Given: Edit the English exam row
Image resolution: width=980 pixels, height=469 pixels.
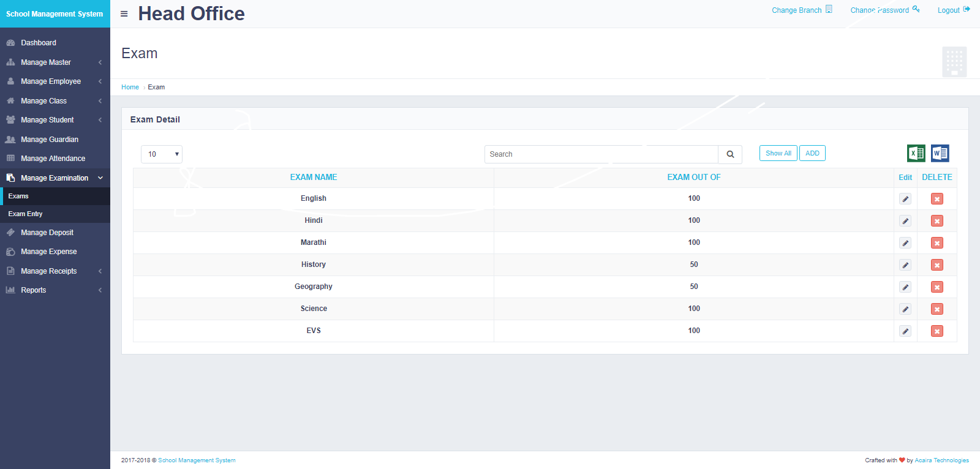Looking at the screenshot, I should pyautogui.click(x=905, y=199).
